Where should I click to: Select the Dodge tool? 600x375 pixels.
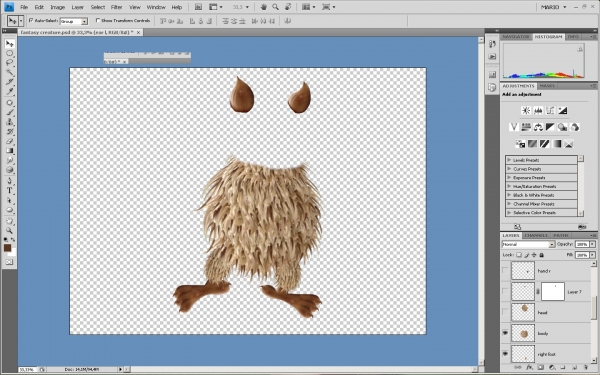pos(9,170)
